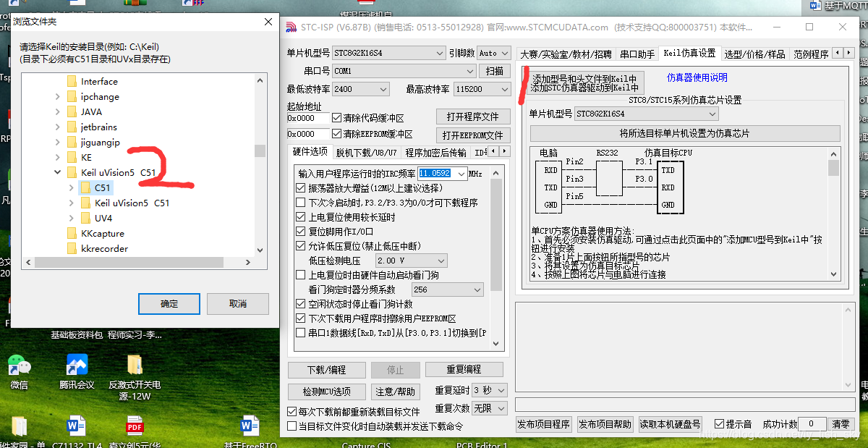Screen dimensions: 868x448
Task: Toggle 每次下载前都重新装载目标文件 checkbox
Action: tap(292, 412)
